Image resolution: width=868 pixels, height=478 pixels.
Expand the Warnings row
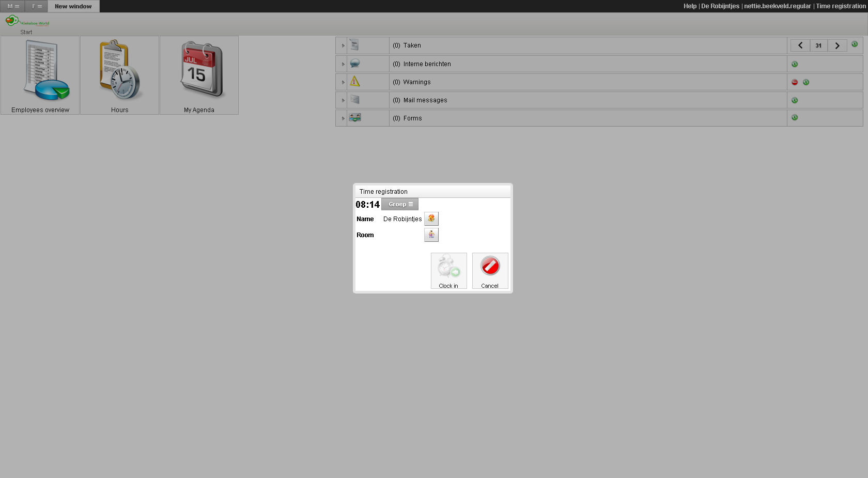(x=343, y=82)
